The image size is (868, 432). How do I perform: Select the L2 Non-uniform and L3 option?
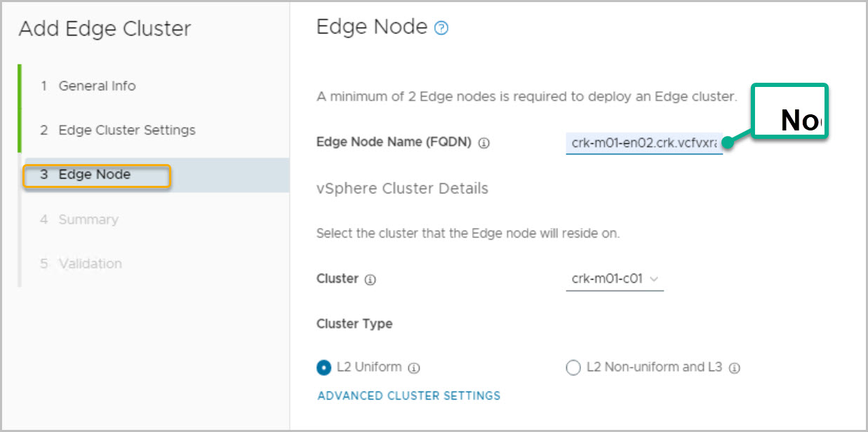point(573,367)
